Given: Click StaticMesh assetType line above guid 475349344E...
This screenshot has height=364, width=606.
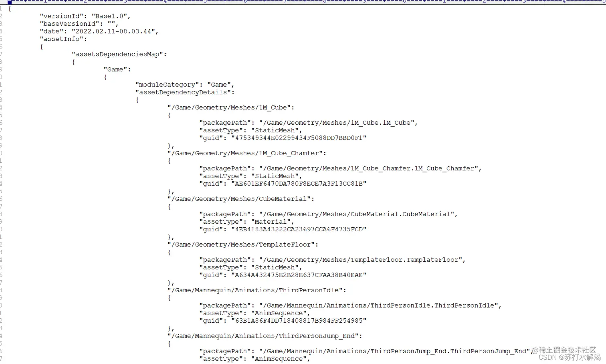Looking at the screenshot, I should (250, 131).
